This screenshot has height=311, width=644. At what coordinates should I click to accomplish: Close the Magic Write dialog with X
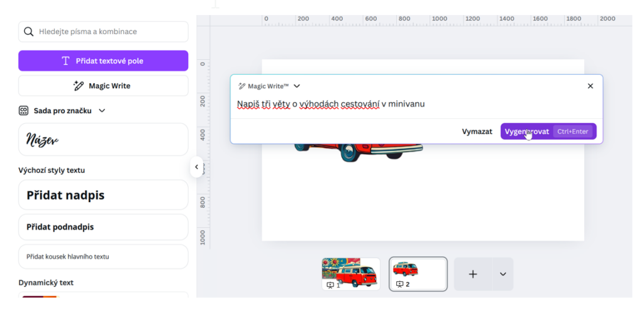(x=590, y=86)
